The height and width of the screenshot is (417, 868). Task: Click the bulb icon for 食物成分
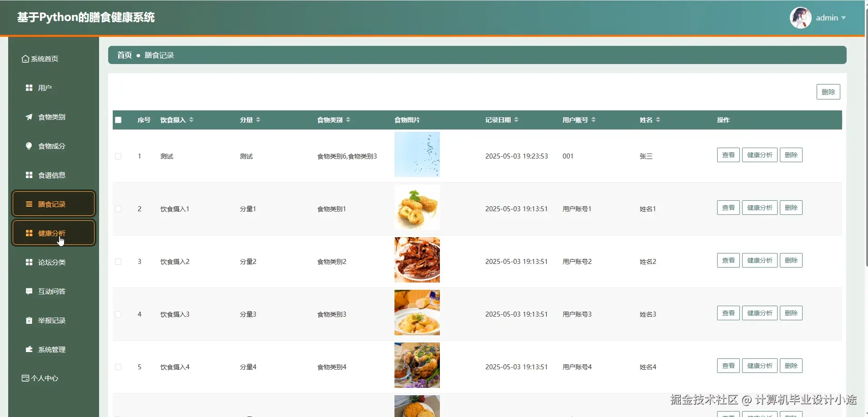point(29,146)
